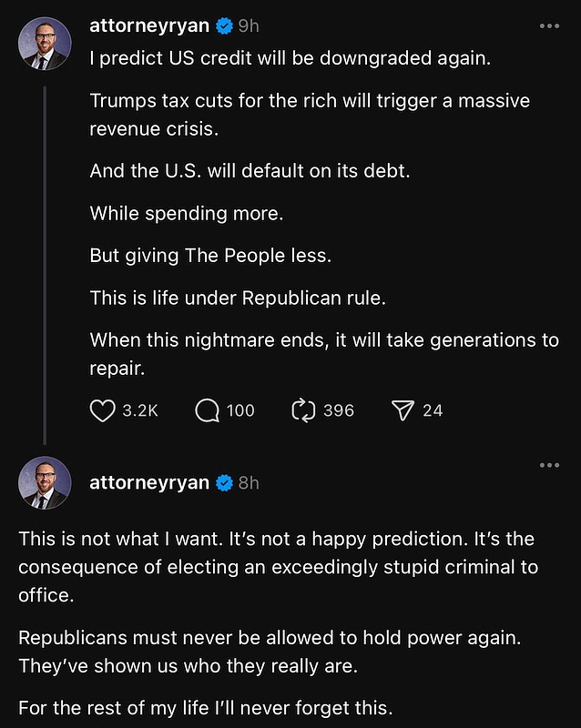Open the second post's three-dot options menu
The height and width of the screenshot is (728, 581).
[549, 465]
